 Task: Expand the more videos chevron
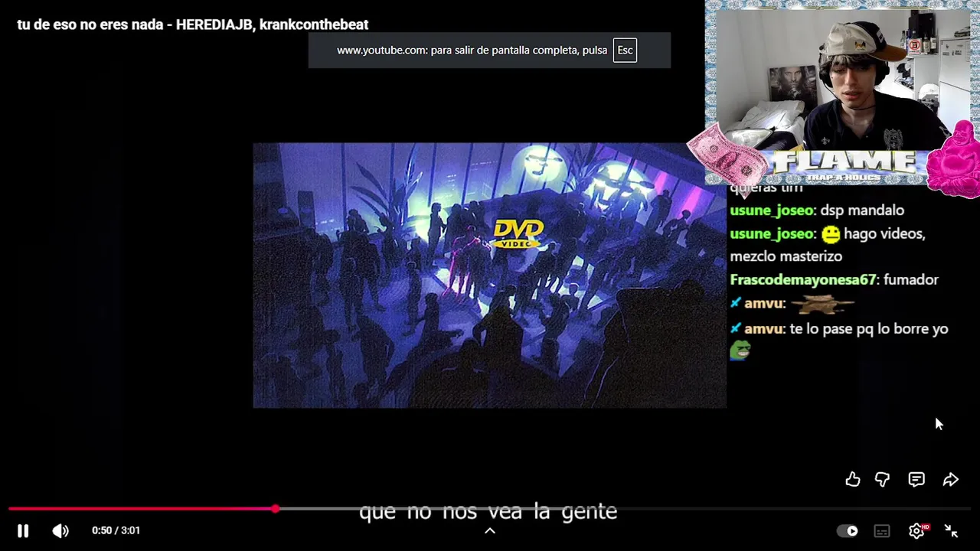pyautogui.click(x=490, y=530)
